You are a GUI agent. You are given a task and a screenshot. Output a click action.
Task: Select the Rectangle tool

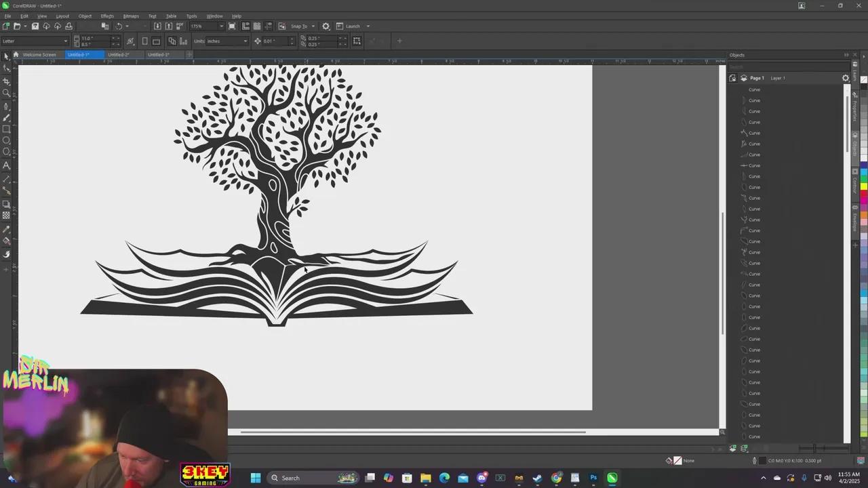(x=6, y=129)
